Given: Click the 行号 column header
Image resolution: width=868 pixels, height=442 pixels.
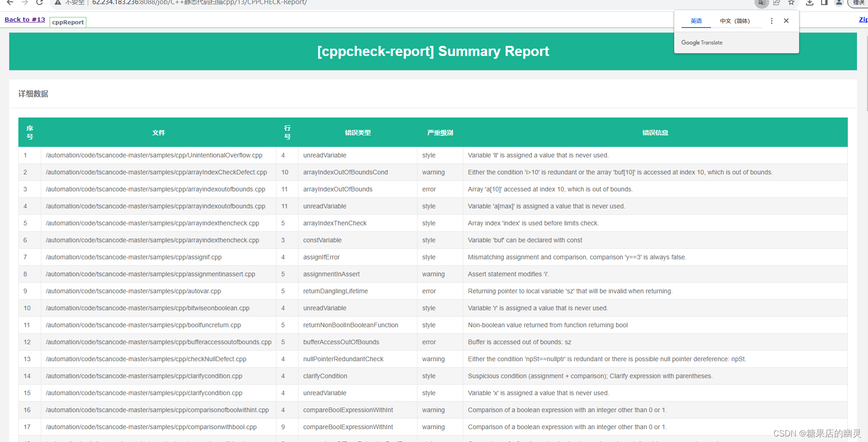Looking at the screenshot, I should tap(287, 132).
